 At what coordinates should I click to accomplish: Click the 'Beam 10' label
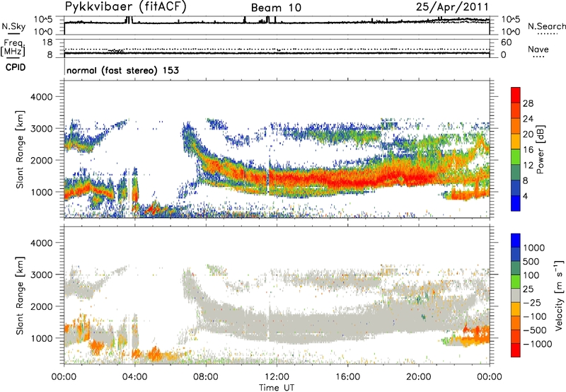(x=276, y=8)
